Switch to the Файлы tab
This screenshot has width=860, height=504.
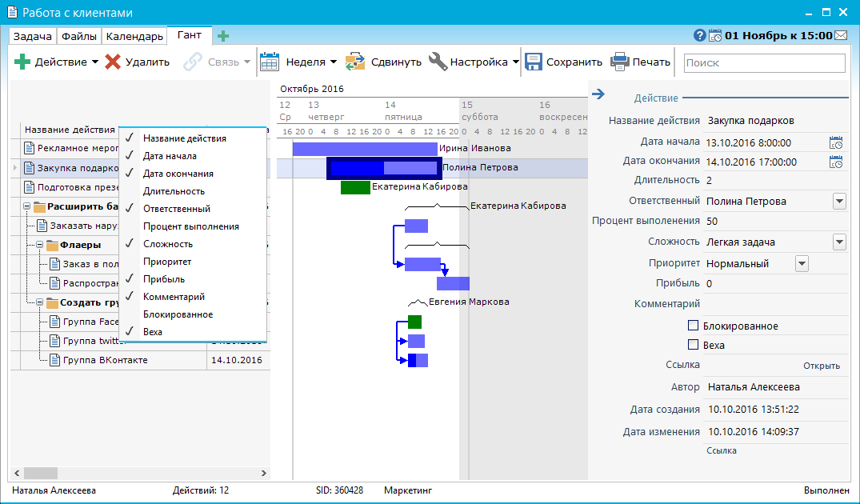[79, 36]
